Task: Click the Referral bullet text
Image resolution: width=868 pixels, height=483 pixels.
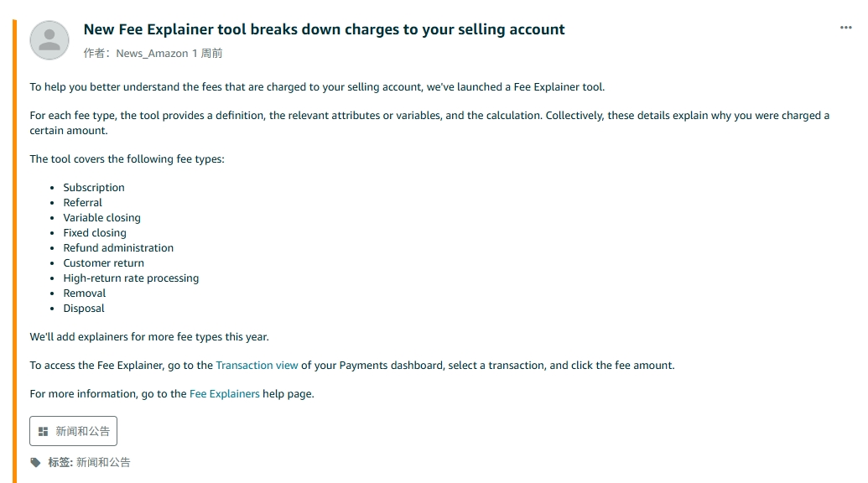Action: (82, 202)
